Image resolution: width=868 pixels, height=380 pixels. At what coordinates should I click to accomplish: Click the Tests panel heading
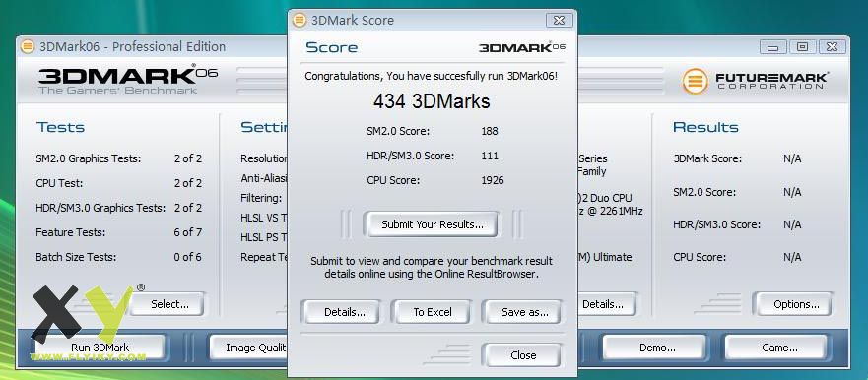60,127
